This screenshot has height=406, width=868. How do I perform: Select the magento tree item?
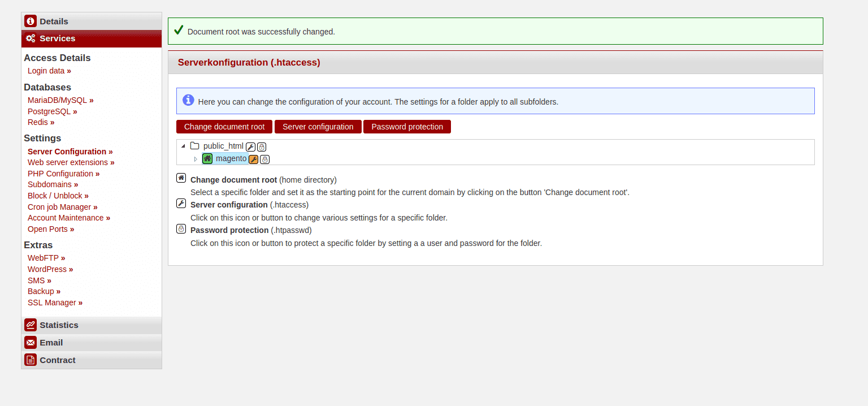coord(231,159)
